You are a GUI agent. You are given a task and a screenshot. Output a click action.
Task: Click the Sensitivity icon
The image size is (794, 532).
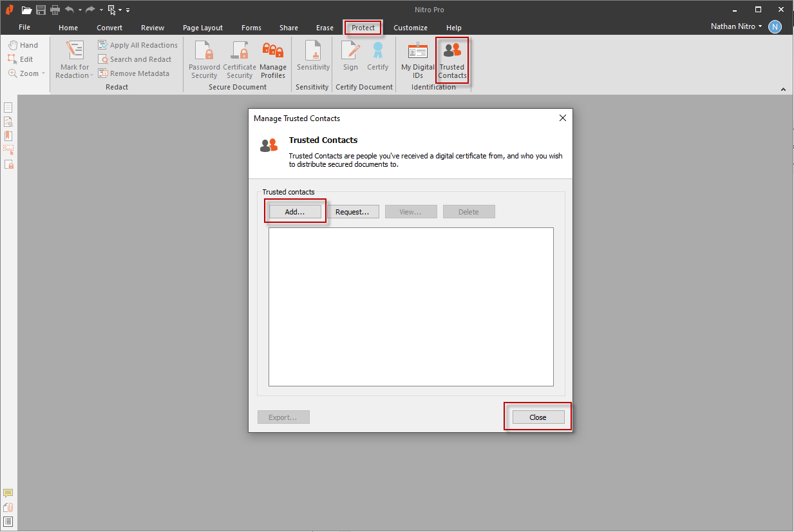pyautogui.click(x=312, y=58)
